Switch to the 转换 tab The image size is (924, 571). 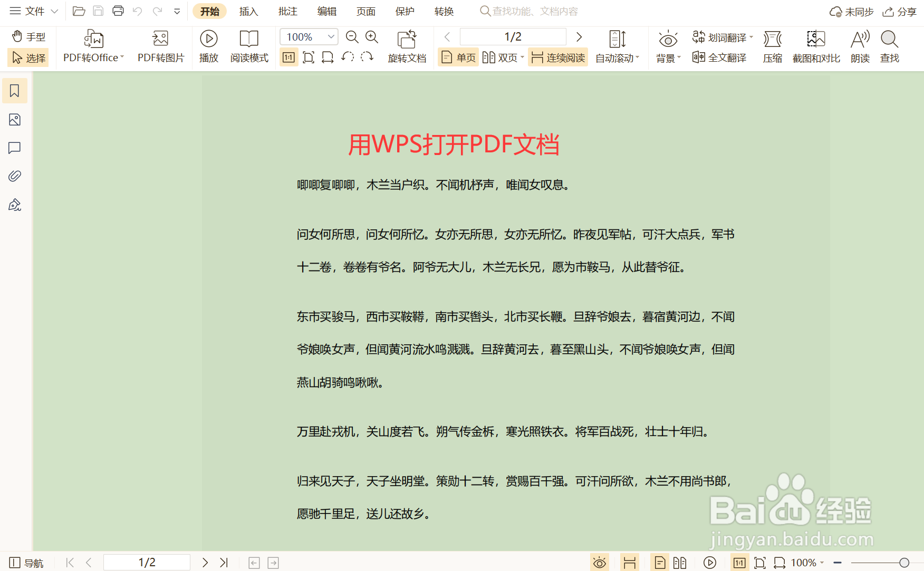[444, 11]
